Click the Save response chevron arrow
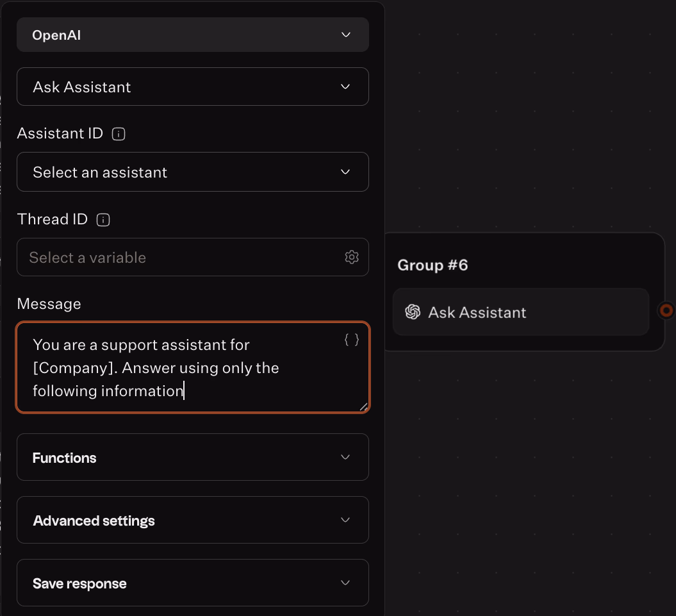 [x=345, y=583]
